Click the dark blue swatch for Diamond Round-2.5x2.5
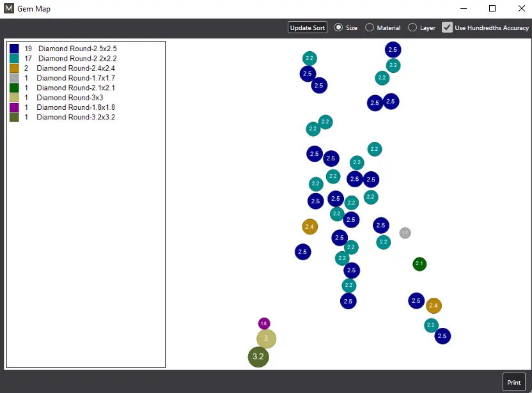 pyautogui.click(x=14, y=49)
